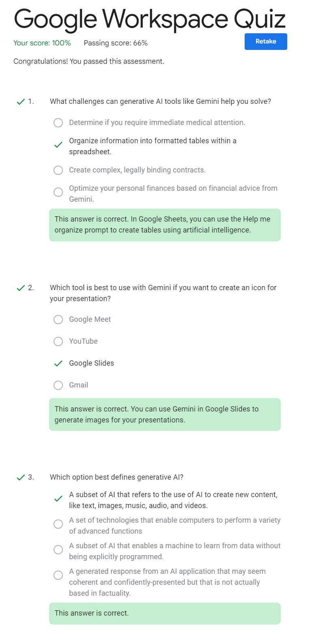This screenshot has height=644, width=327.
Task: Select 'Create complex, legally binding contracts' option
Action: 58,170
